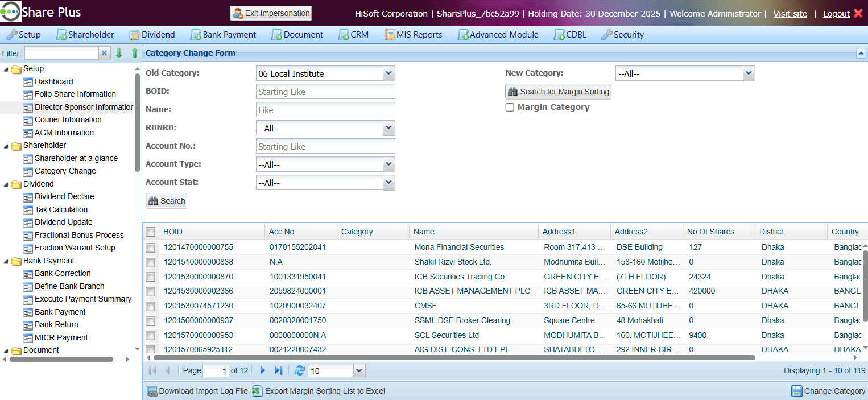Image resolution: width=868 pixels, height=400 pixels.
Task: Open the Setup menu
Action: (23, 35)
